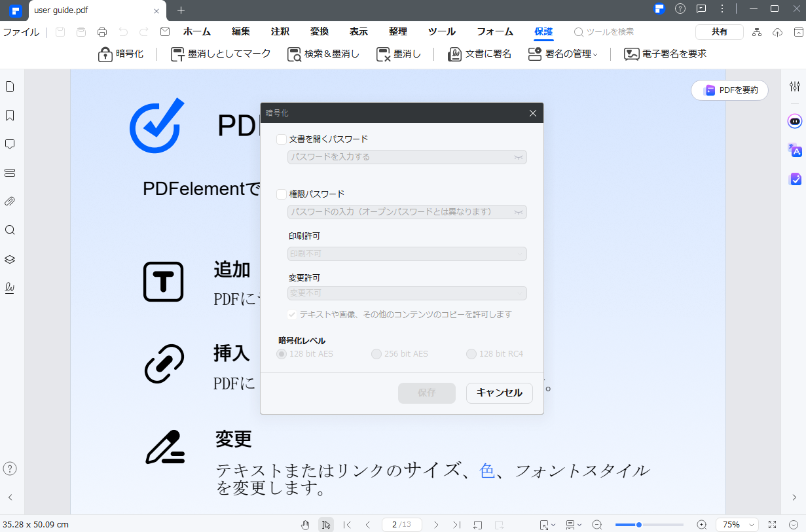Expand right sidebar with arrow
Image resolution: width=806 pixels, height=532 pixels.
coord(795,497)
